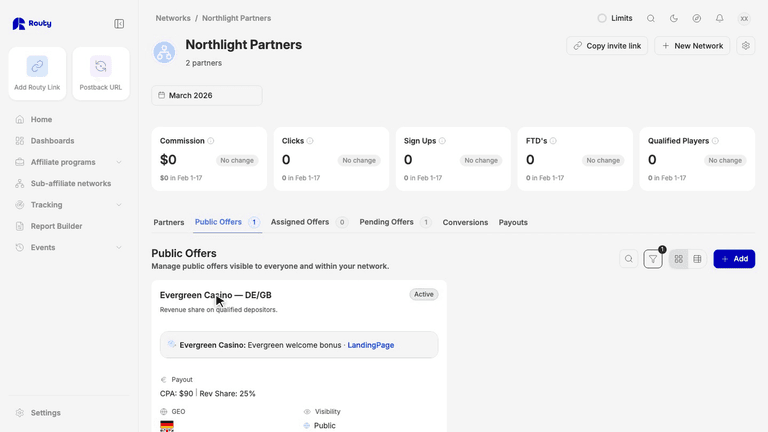The image size is (768, 432).
Task: Click Networks in the breadcrumb
Action: point(173,18)
